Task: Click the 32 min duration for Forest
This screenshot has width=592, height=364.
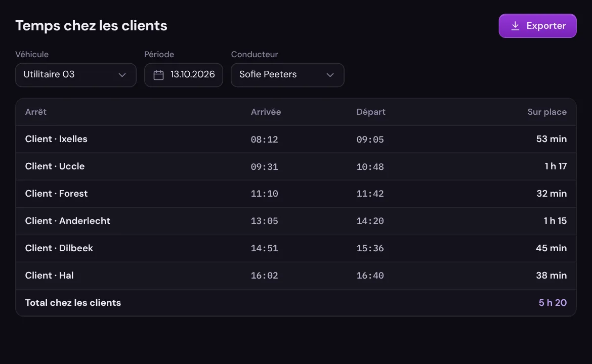Action: tap(551, 194)
